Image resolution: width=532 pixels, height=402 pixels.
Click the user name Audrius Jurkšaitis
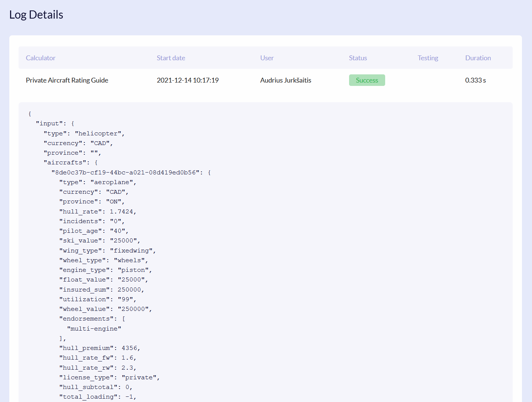[x=286, y=80]
